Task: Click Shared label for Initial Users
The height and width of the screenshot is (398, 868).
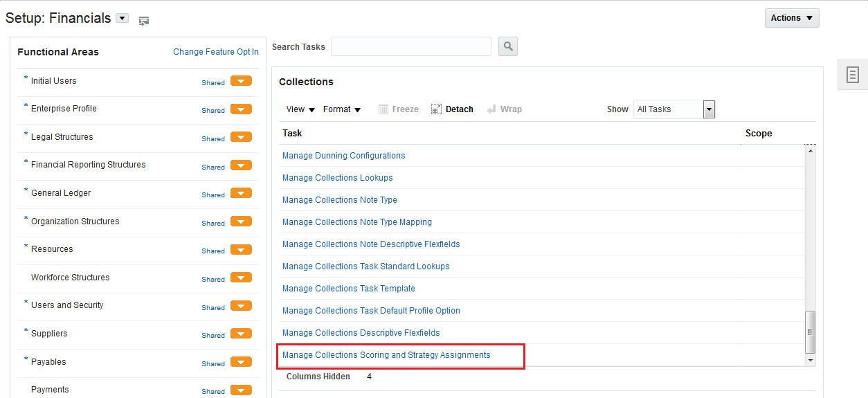Action: coord(213,82)
